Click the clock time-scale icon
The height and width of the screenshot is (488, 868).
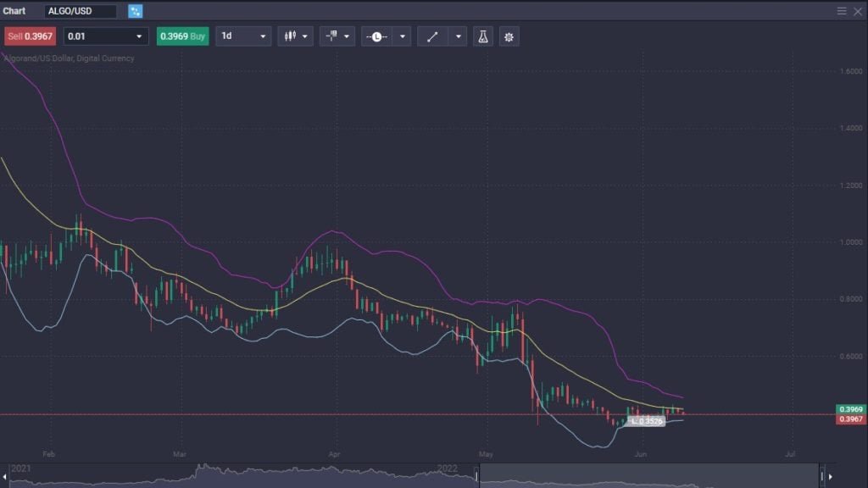(x=376, y=37)
